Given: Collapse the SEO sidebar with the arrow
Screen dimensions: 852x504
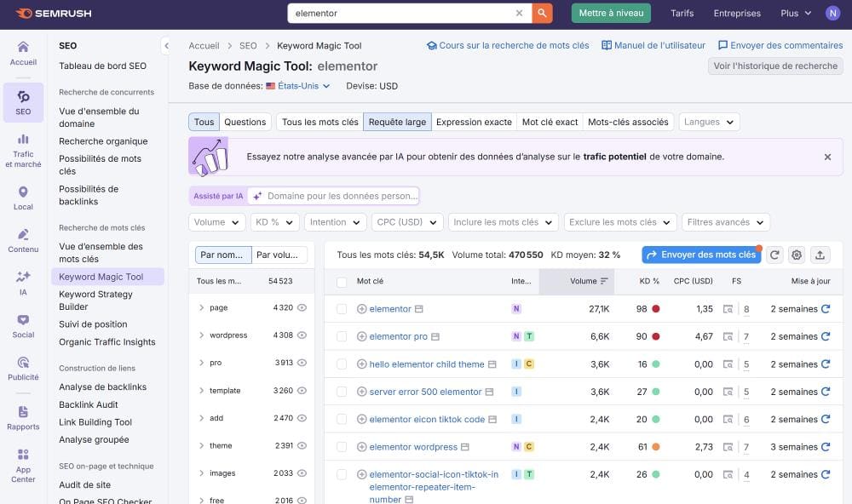Looking at the screenshot, I should (x=166, y=46).
